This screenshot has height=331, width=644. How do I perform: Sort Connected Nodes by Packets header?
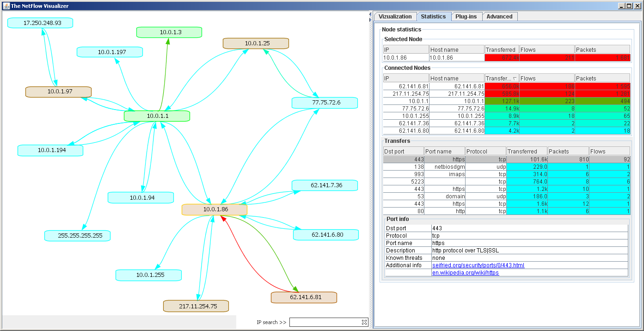tap(602, 78)
